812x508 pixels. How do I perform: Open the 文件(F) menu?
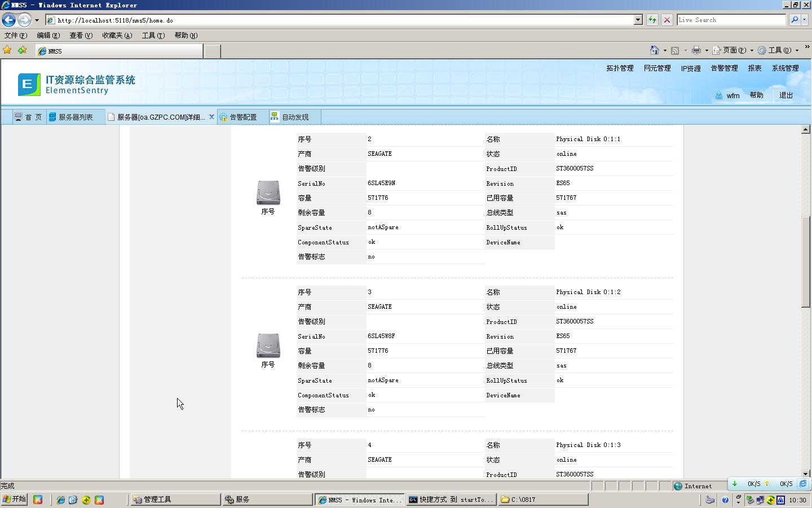click(x=16, y=35)
